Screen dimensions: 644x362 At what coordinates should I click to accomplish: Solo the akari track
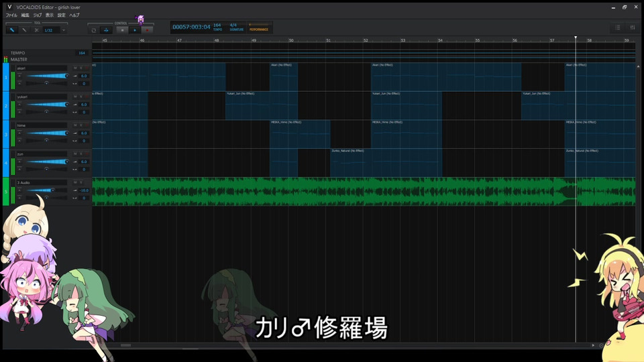pyautogui.click(x=81, y=68)
